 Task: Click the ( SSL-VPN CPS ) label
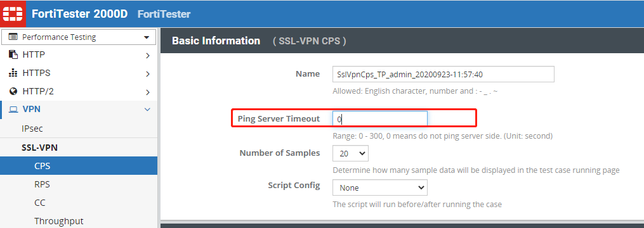coord(310,41)
